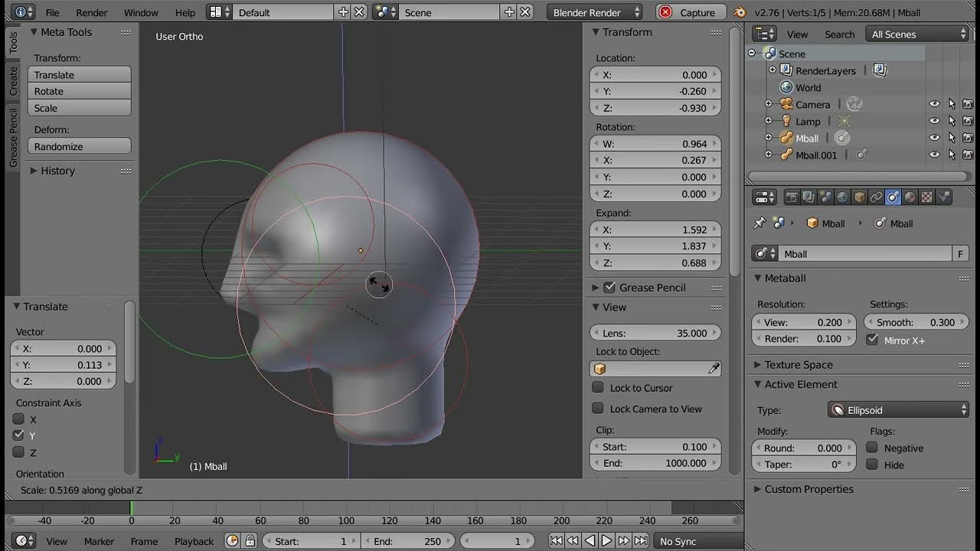
Task: Delete the Default screen layout with X
Action: click(358, 12)
